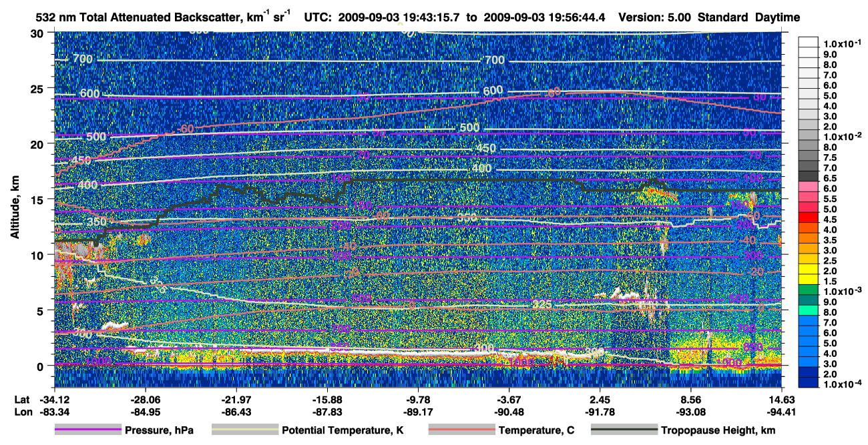The width and height of the screenshot is (868, 445).
Task: Click the color bar label '5.5'
Action: coord(831,198)
